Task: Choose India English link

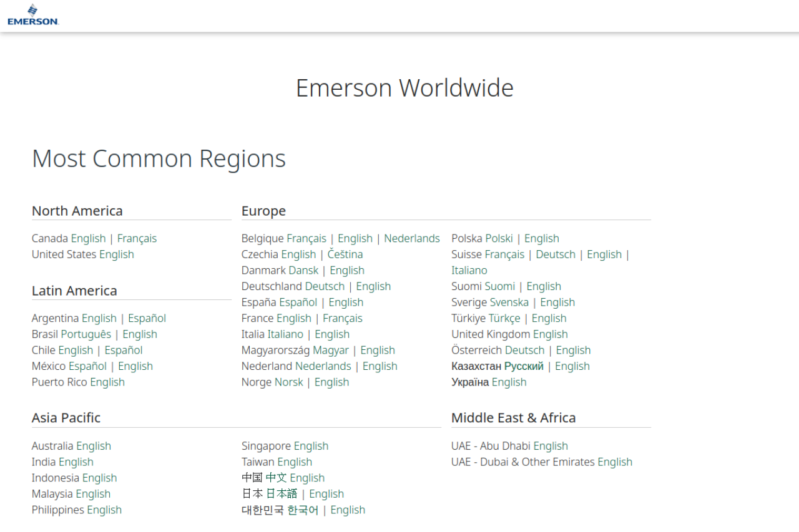Action: (76, 462)
